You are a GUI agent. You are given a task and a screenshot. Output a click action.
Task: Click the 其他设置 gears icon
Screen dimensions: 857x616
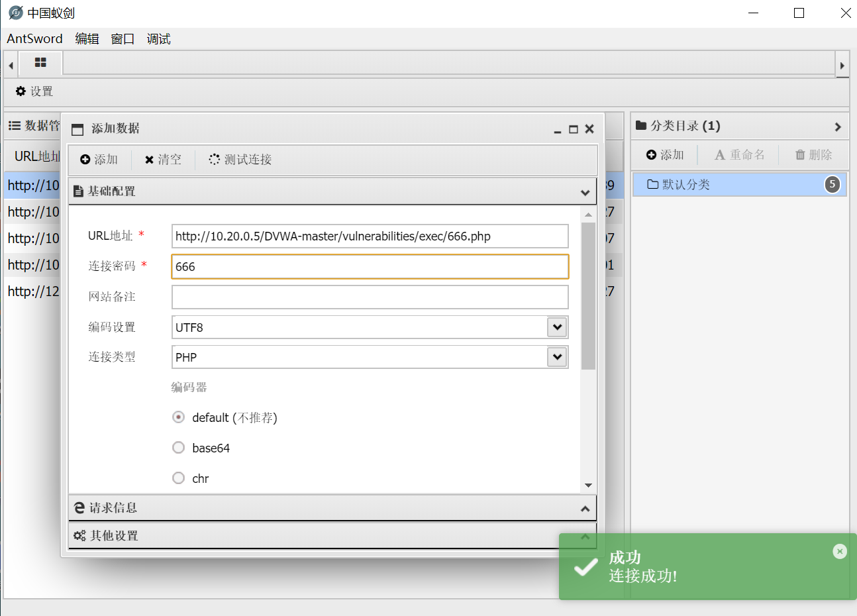point(79,536)
